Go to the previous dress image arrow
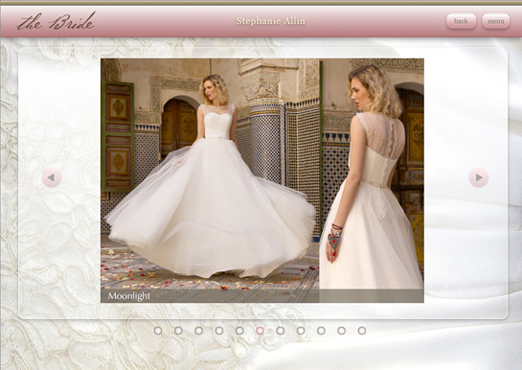 [51, 178]
